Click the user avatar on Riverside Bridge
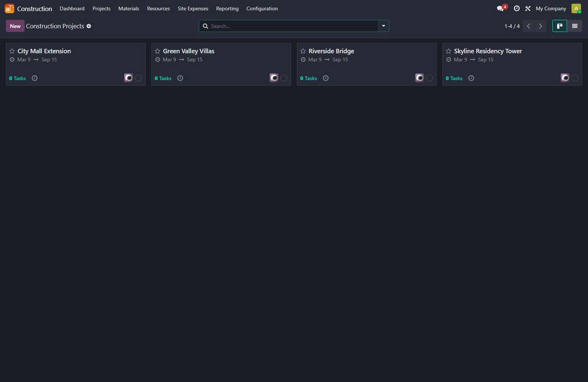588x382 pixels. coord(420,78)
